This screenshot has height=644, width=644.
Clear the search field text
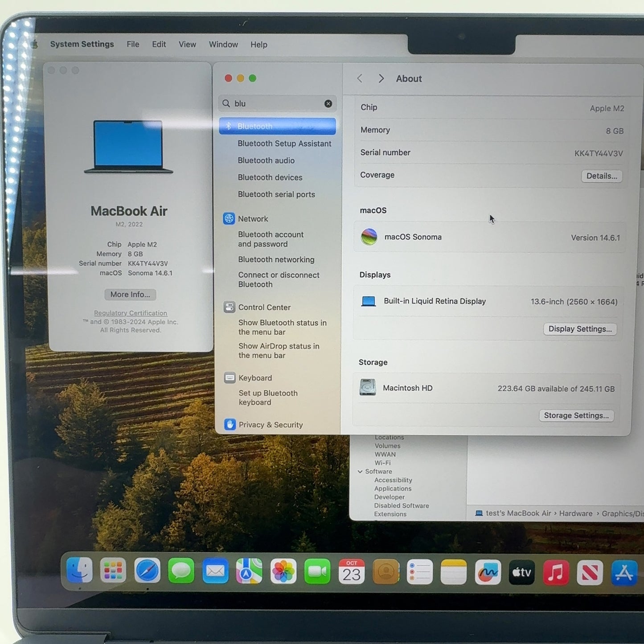(x=328, y=103)
